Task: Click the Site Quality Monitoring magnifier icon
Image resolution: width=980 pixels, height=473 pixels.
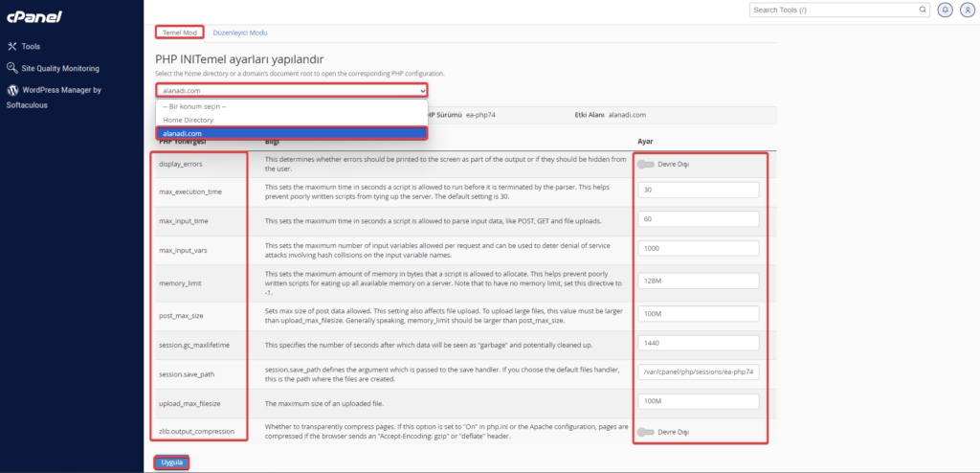Action: tap(11, 68)
